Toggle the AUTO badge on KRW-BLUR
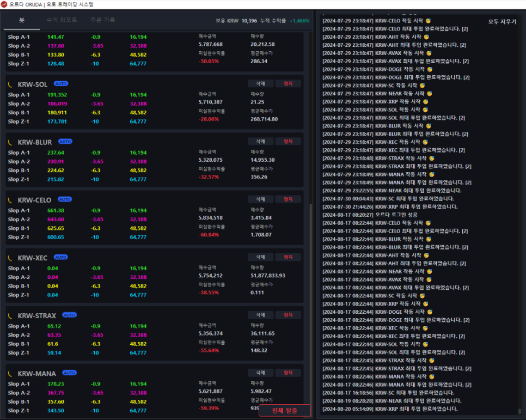526x420 pixels. [x=65, y=141]
